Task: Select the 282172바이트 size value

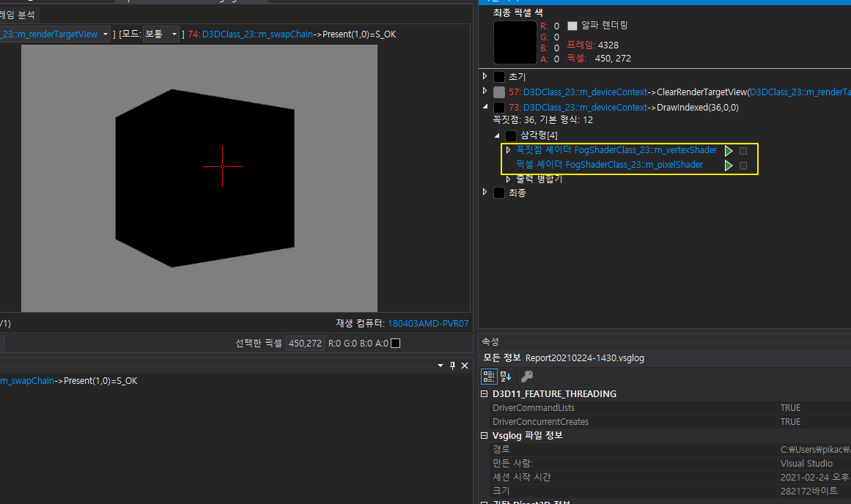Action: tap(814, 490)
